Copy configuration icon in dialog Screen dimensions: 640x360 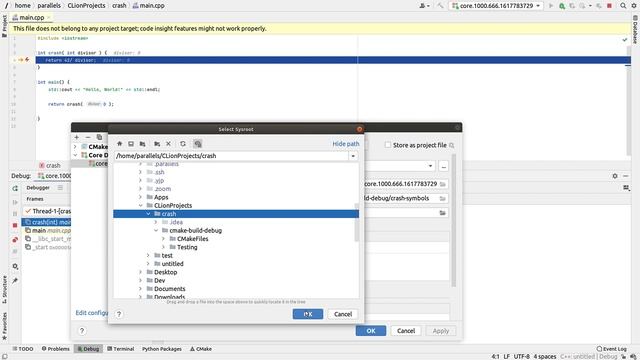tap(99, 137)
